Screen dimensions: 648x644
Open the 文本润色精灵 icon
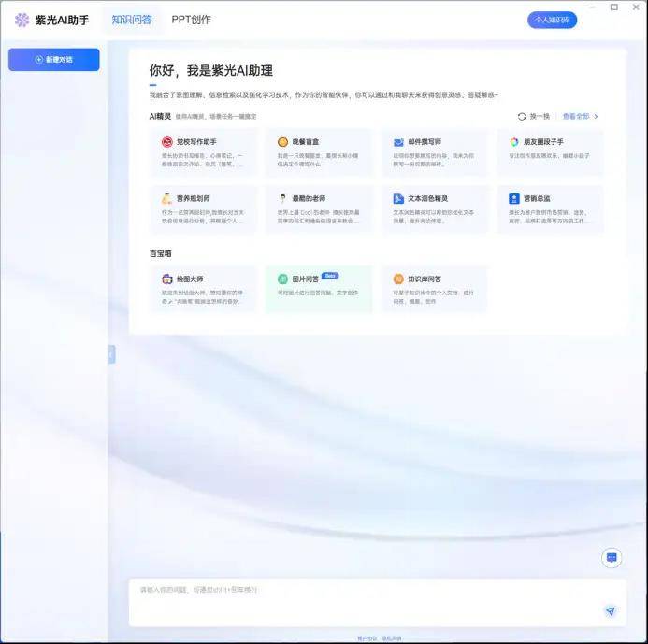[x=398, y=199]
